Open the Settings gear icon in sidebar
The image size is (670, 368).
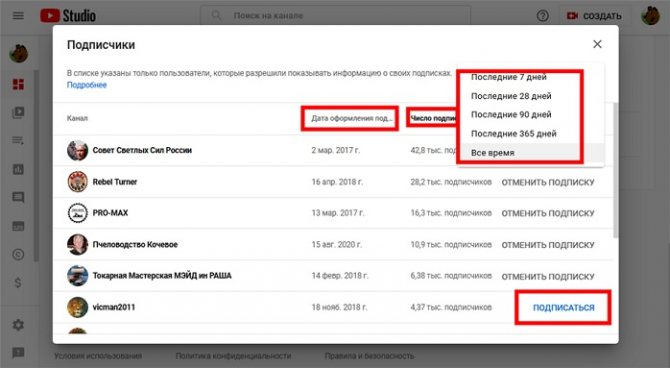tap(18, 325)
